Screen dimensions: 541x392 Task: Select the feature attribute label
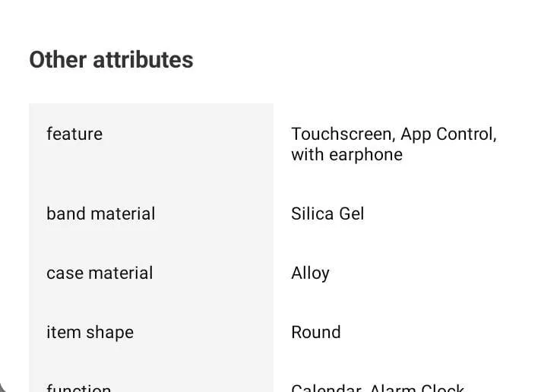coord(74,134)
